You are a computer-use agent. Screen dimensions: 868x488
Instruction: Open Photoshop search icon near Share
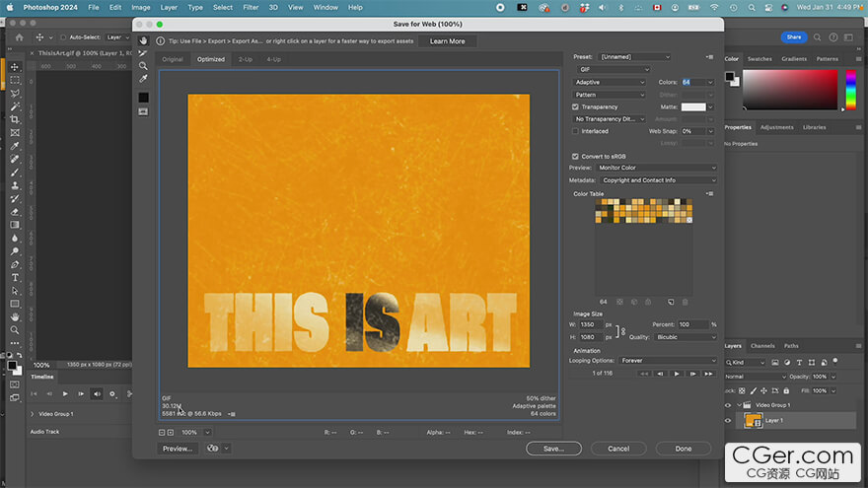(817, 37)
